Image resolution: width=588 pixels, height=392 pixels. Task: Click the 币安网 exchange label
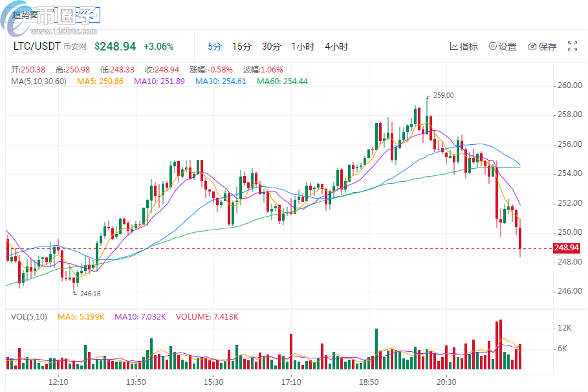75,47
